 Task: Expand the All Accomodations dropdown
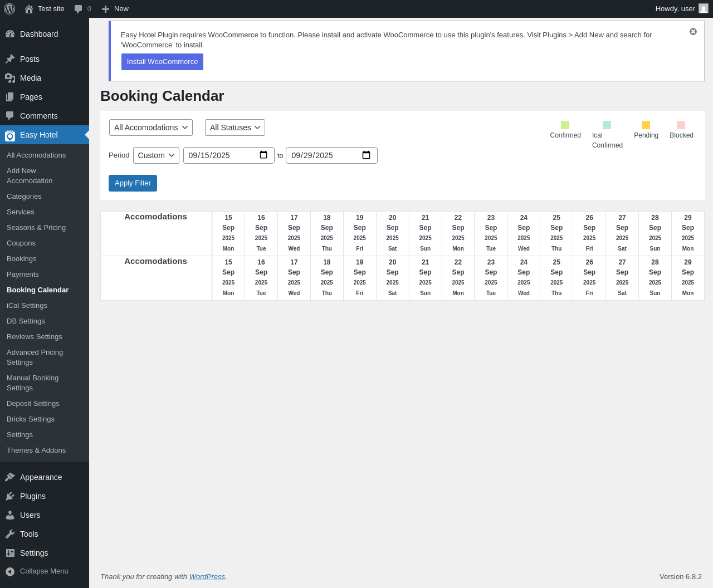151,128
